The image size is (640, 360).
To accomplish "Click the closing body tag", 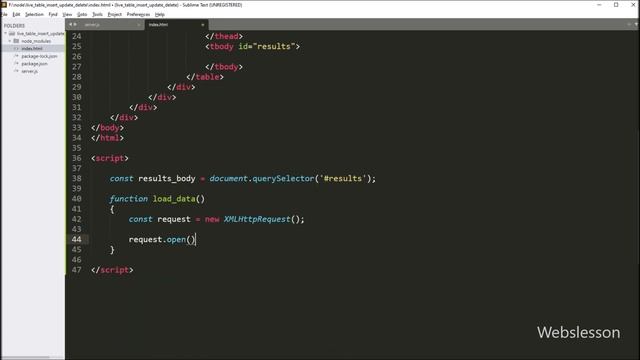I will 107,128.
